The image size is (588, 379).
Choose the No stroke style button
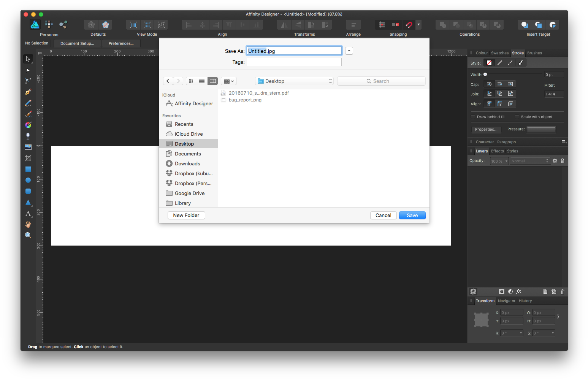(x=489, y=63)
